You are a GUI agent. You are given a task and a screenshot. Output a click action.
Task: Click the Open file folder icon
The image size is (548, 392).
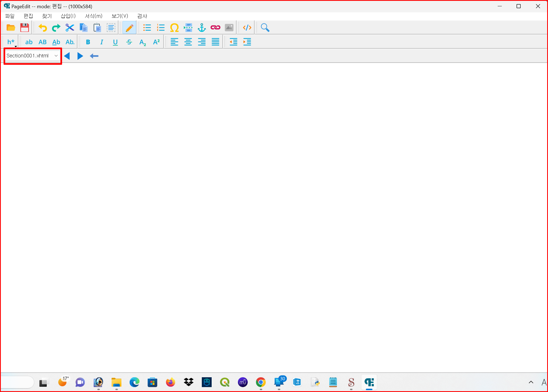tap(11, 28)
